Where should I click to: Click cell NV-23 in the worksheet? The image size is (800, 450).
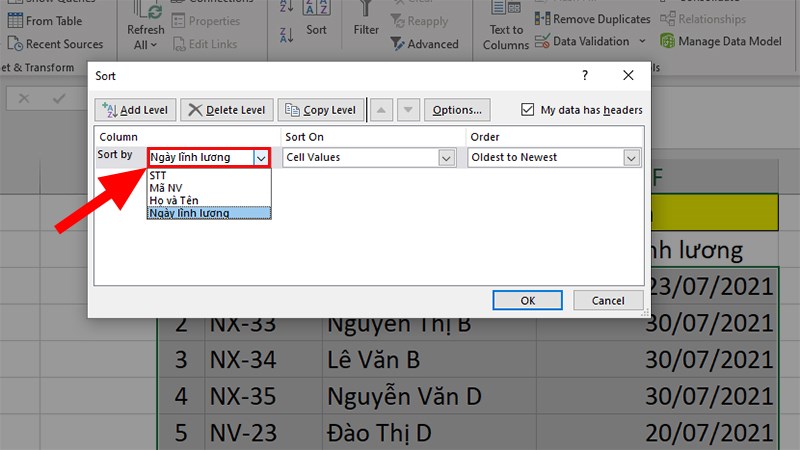263,433
